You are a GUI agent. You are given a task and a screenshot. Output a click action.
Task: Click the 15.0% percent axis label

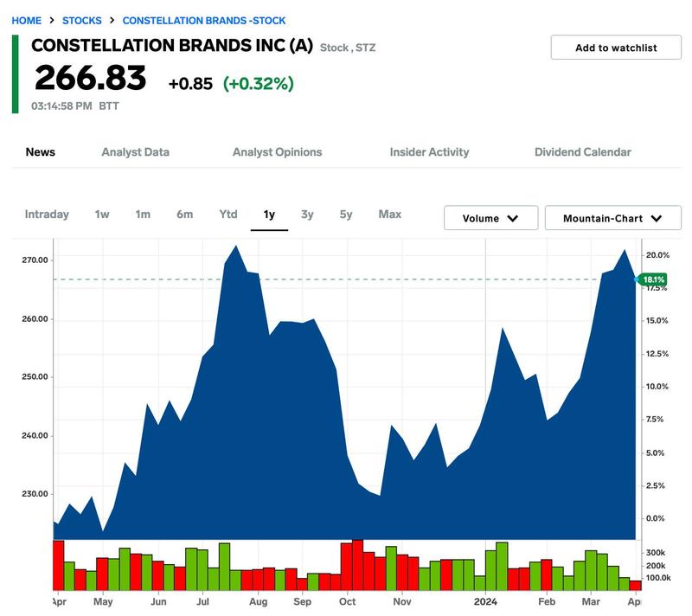coord(657,321)
